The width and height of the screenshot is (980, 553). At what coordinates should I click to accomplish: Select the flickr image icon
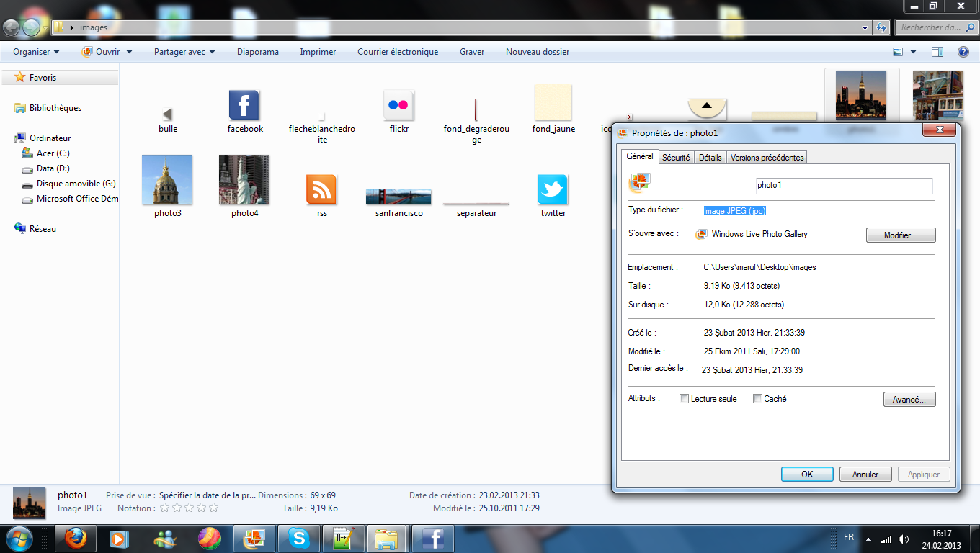[x=398, y=105]
